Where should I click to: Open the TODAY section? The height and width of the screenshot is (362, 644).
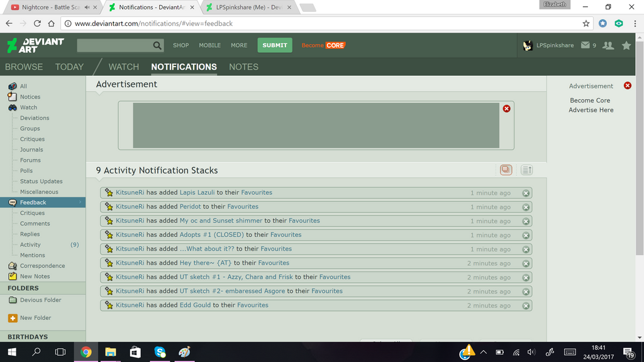[69, 67]
